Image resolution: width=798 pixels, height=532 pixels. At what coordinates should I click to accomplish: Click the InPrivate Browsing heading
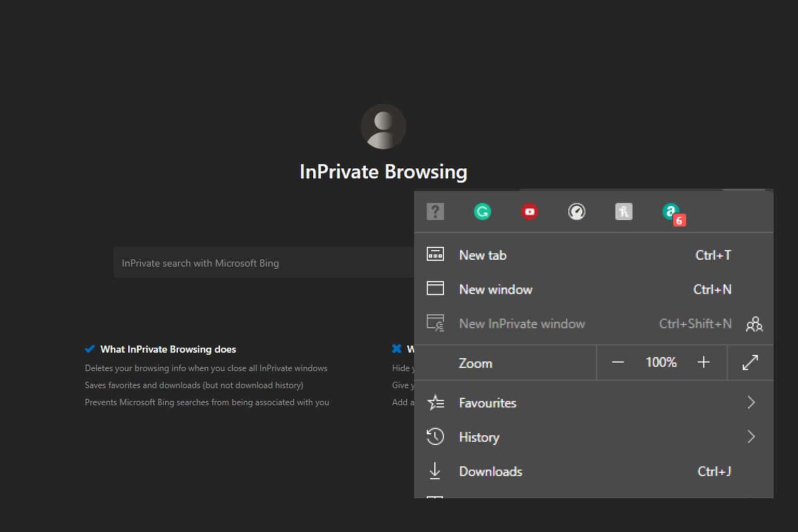click(x=383, y=172)
